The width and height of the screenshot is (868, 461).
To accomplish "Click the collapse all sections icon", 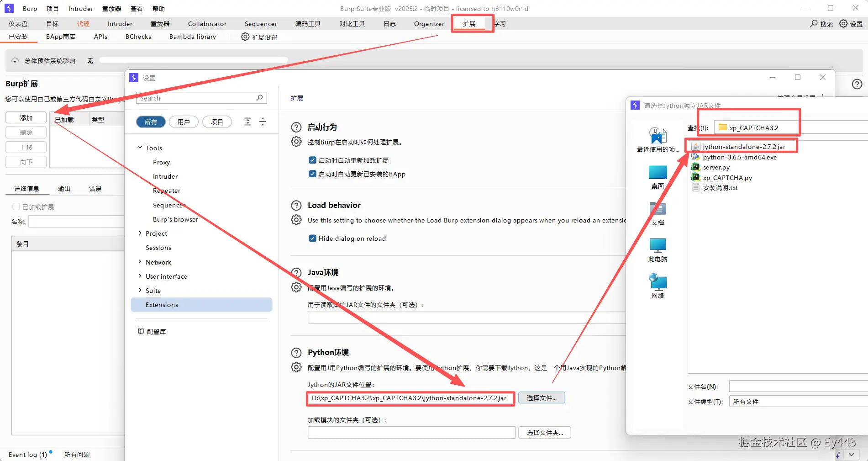I will click(x=263, y=122).
